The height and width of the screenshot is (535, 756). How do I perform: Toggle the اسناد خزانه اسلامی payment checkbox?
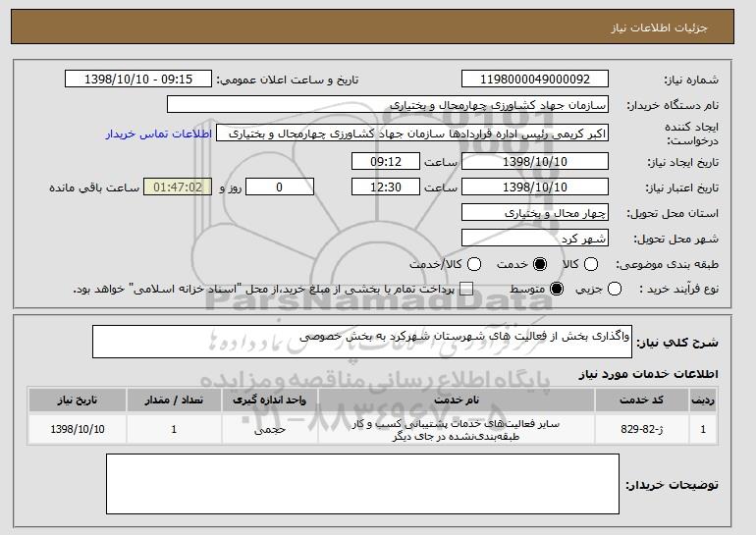pos(465,289)
